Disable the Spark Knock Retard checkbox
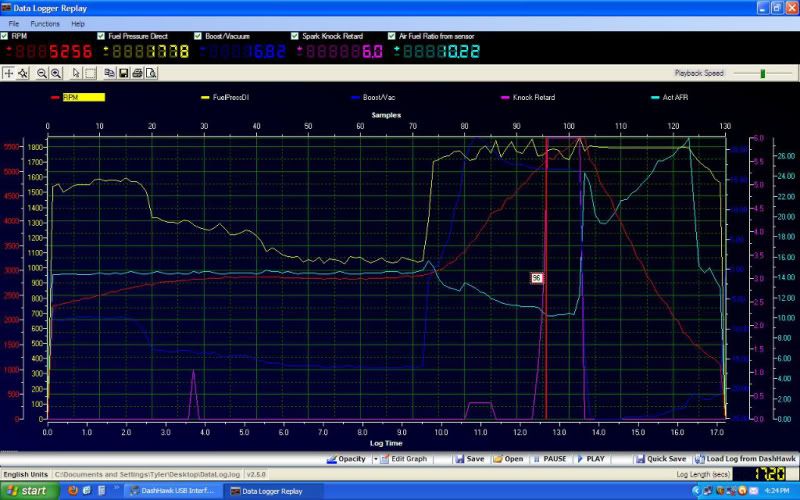This screenshot has height=500, width=800. pyautogui.click(x=295, y=35)
